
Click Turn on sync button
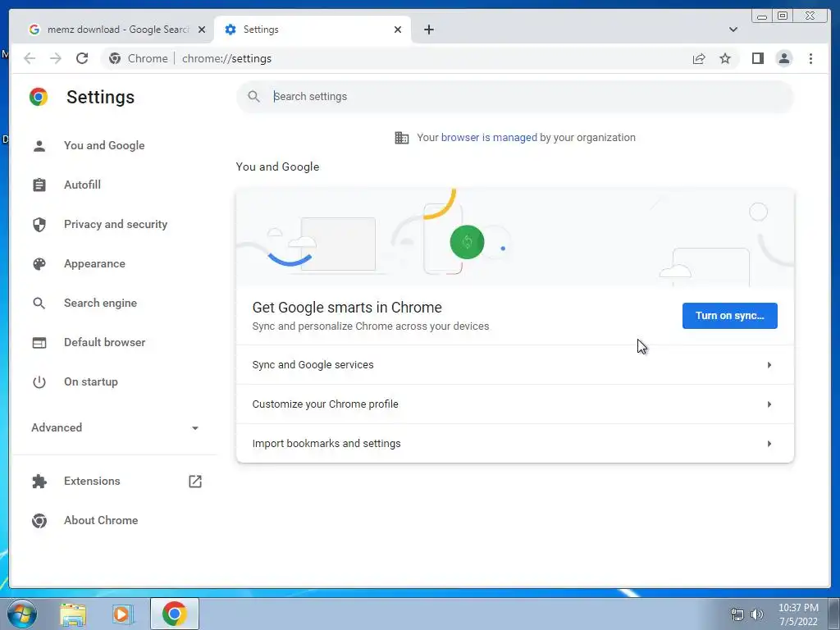click(729, 316)
